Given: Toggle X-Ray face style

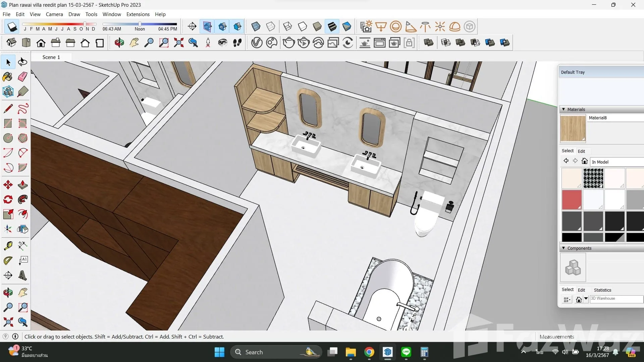Looking at the screenshot, I should [x=256, y=26].
